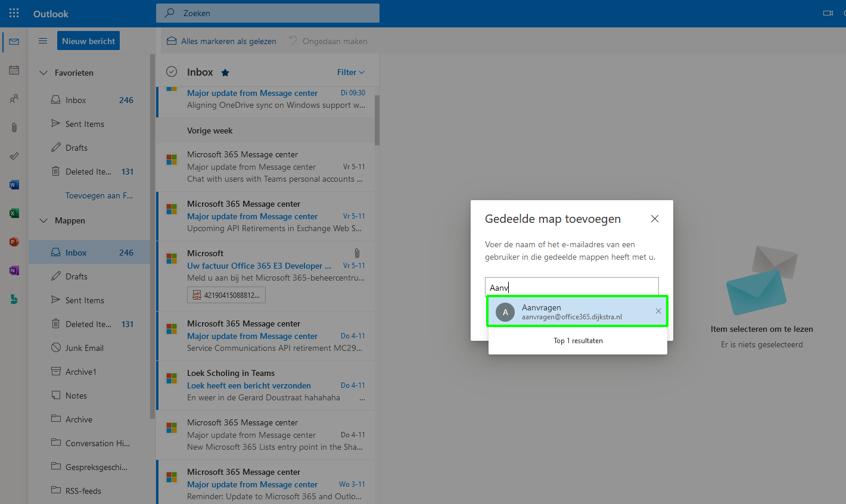Toggle the hamburger navigation pane button
This screenshot has width=846, height=504.
coord(43,41)
